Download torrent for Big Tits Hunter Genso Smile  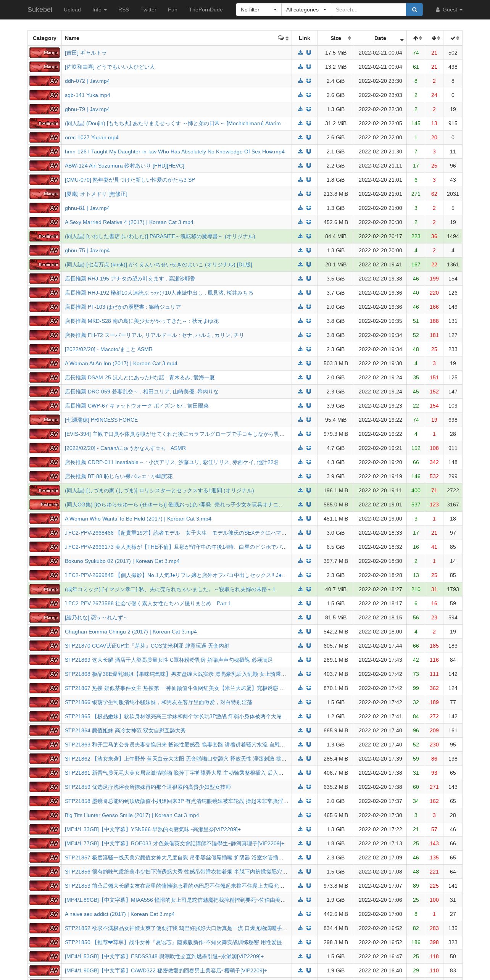300,815
